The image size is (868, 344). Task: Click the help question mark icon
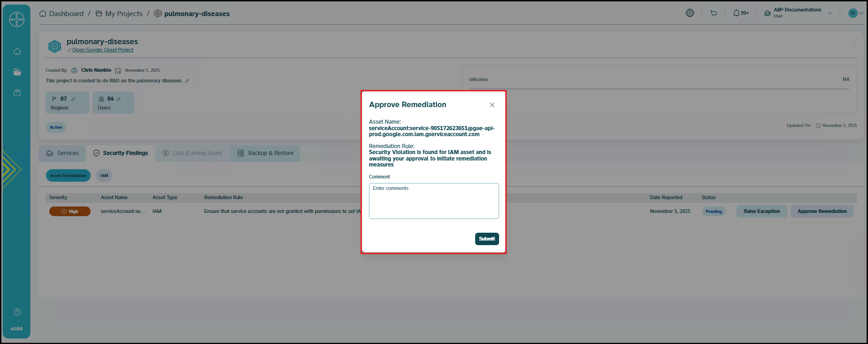tap(17, 312)
